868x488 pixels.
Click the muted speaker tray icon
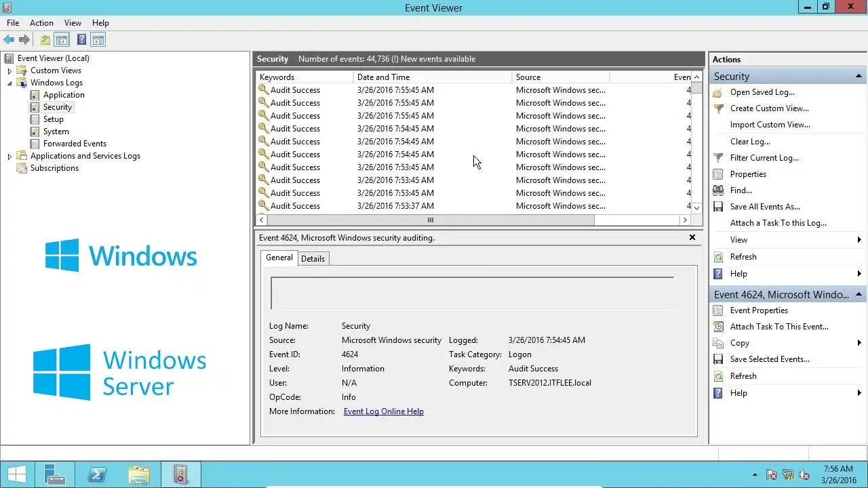tap(804, 475)
